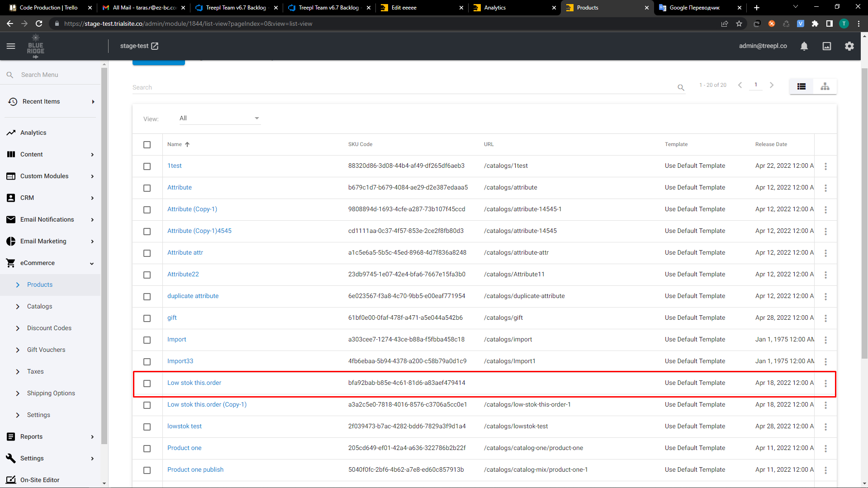The width and height of the screenshot is (868, 488).
Task: Check the box for Import row
Action: click(147, 340)
